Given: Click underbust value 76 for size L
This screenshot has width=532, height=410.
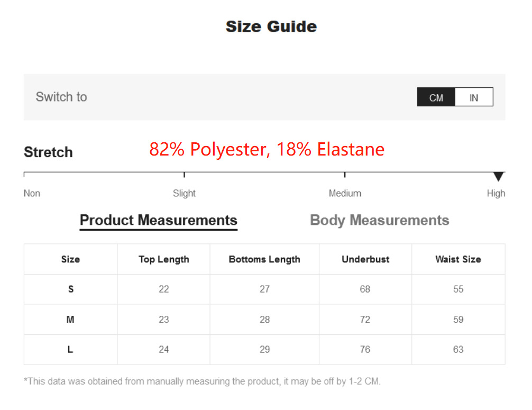Looking at the screenshot, I should pyautogui.click(x=365, y=350).
